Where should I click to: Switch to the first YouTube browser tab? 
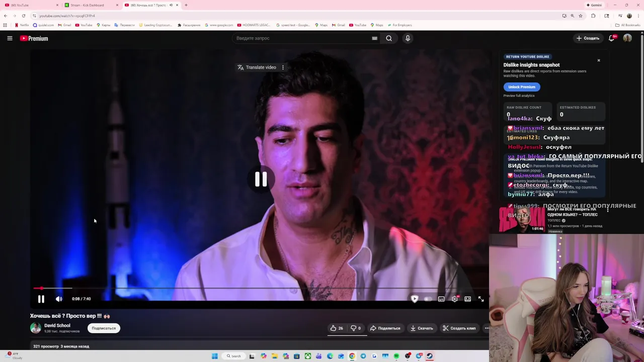[x=30, y=5]
